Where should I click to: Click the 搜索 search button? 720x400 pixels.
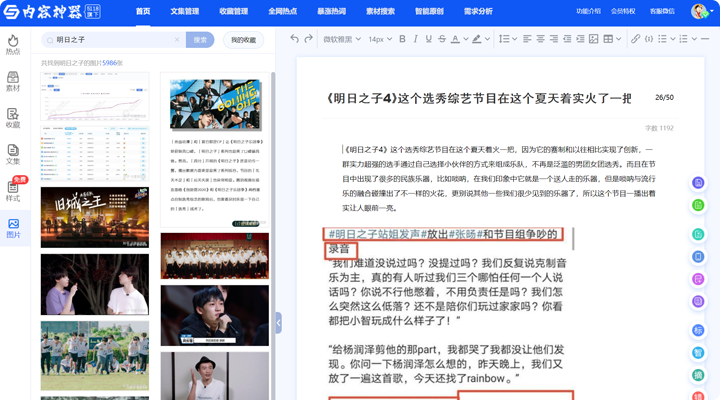tap(200, 40)
